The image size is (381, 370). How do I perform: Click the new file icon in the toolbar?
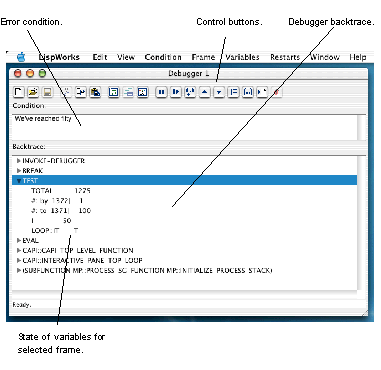19,92
